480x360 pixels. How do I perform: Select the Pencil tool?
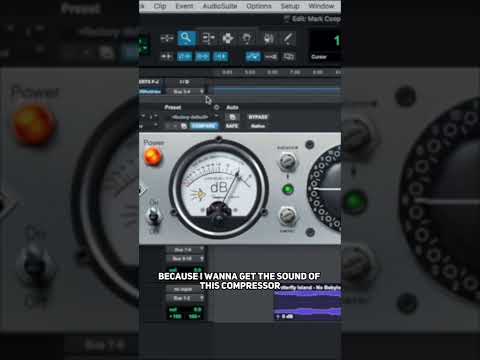(x=288, y=38)
